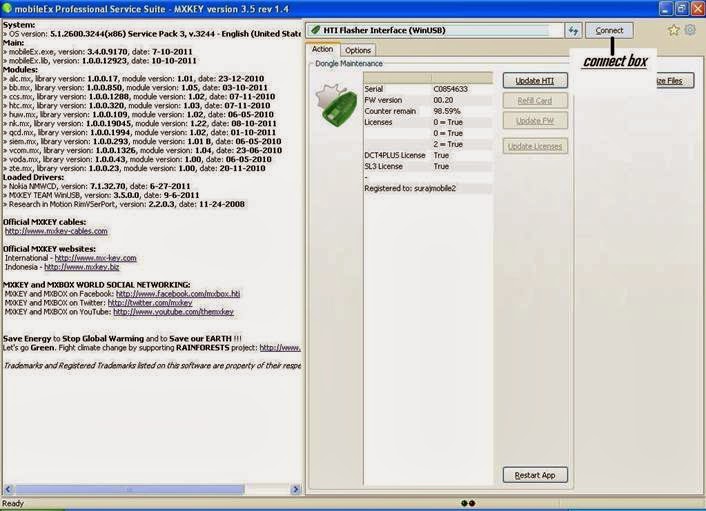Click the Update FW button

[535, 121]
